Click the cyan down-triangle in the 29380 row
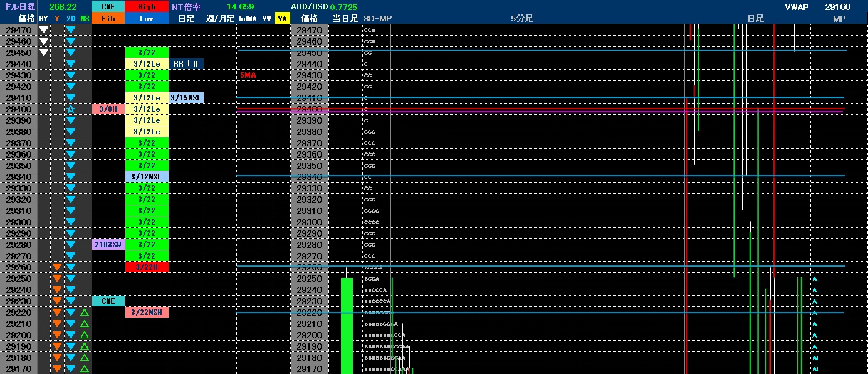868x374 pixels. click(71, 131)
